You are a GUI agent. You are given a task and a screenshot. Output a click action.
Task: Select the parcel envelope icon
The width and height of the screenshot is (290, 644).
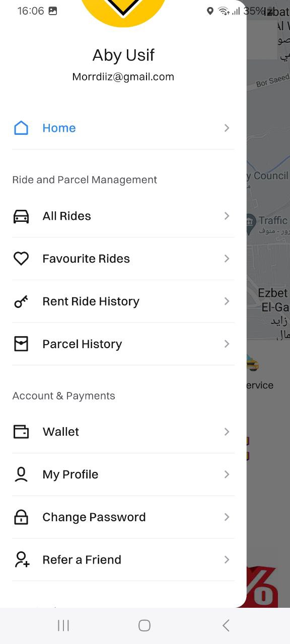coord(21,344)
